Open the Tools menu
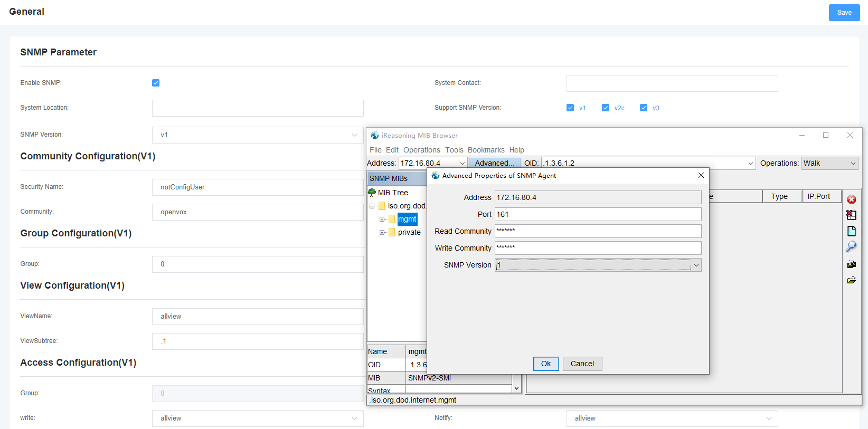 [x=454, y=150]
